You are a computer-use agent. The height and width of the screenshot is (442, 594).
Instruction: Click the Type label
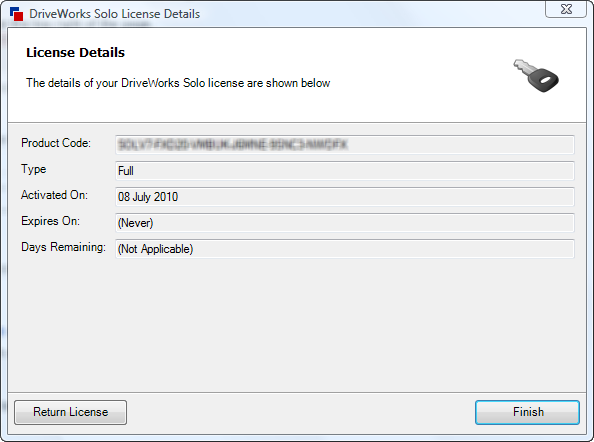(x=34, y=169)
